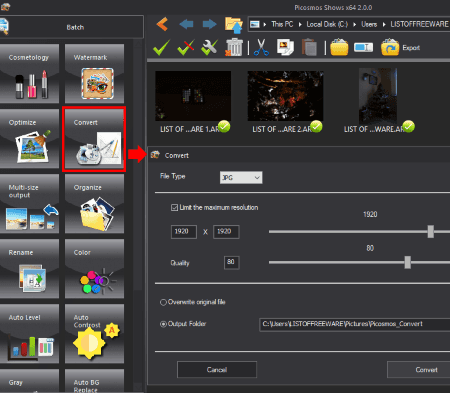Open the Organize batch tool

(x=94, y=204)
